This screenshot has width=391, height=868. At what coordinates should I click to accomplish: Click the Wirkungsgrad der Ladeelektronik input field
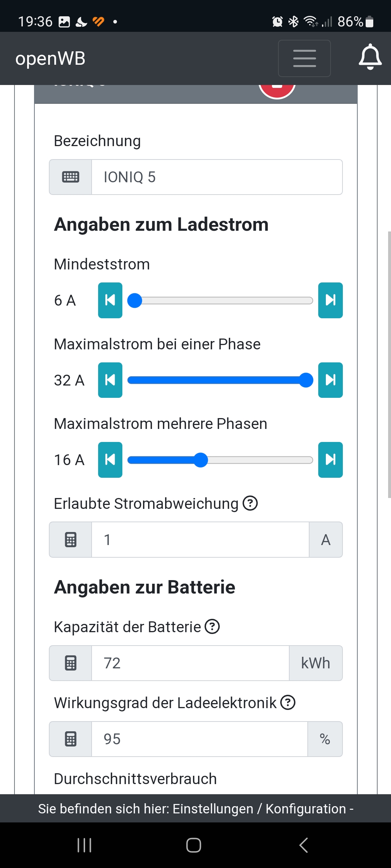point(199,739)
